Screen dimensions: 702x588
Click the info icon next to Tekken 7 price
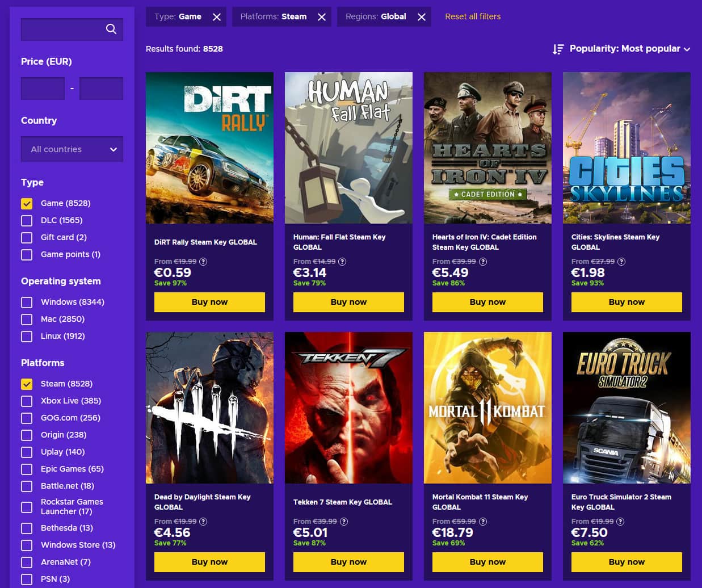pos(344,522)
